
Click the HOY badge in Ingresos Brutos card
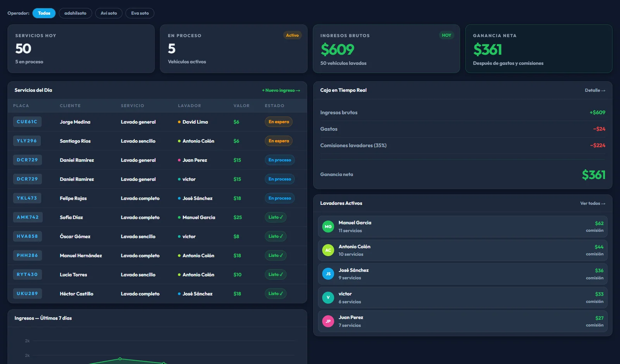446,35
